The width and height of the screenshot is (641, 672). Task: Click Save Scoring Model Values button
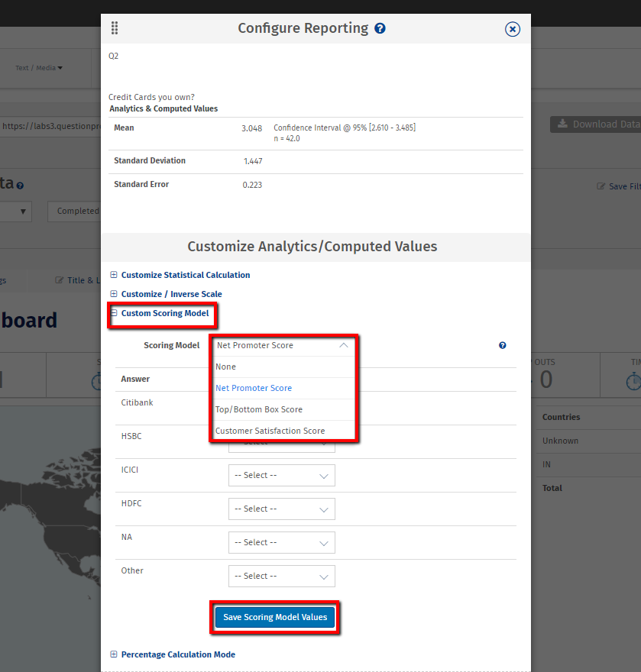click(274, 617)
